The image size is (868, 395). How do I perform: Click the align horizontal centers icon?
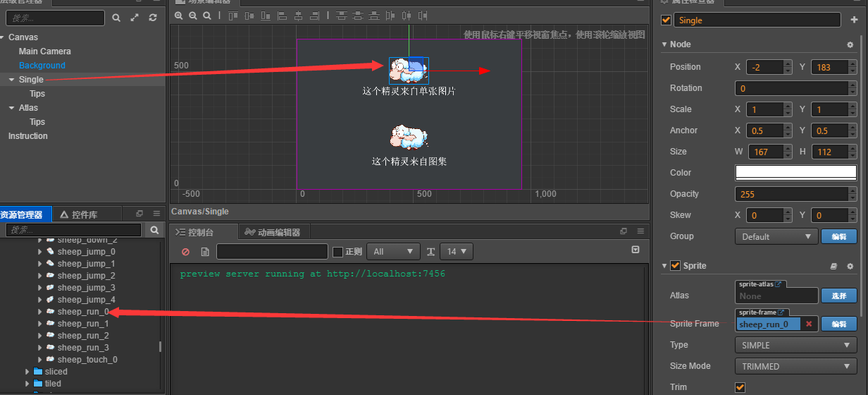pyautogui.click(x=299, y=16)
